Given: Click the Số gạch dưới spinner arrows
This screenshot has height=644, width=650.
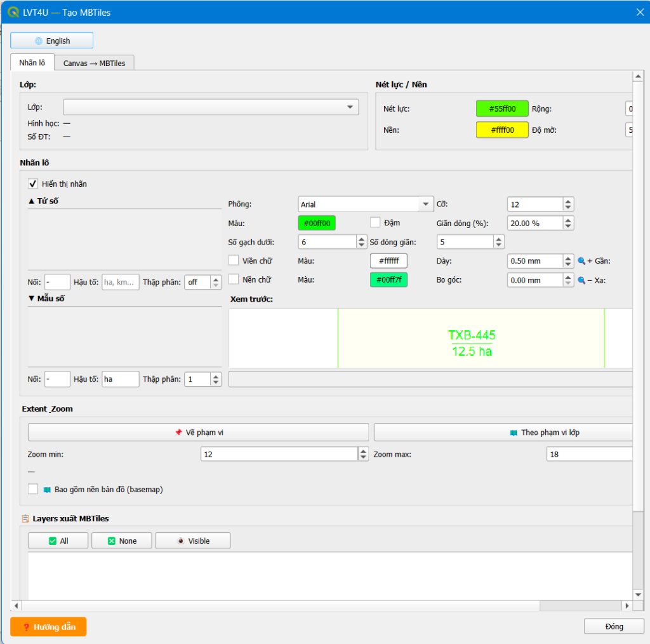Looking at the screenshot, I should tap(361, 242).
